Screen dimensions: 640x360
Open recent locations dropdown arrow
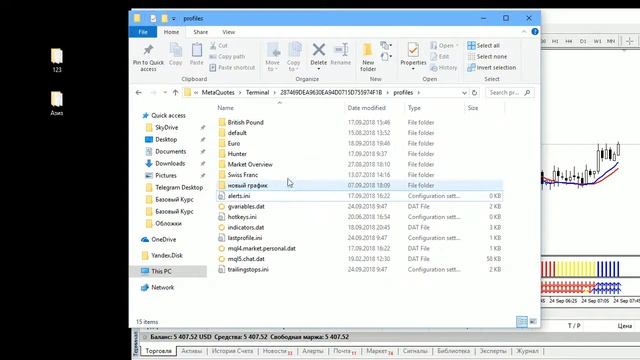click(x=165, y=93)
